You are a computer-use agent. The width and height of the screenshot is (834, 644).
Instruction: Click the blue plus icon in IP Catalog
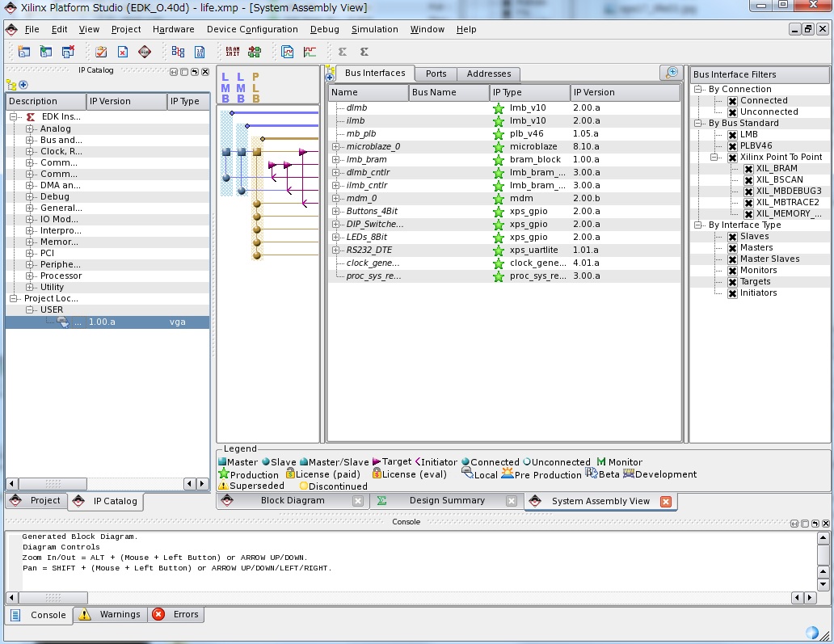click(23, 85)
